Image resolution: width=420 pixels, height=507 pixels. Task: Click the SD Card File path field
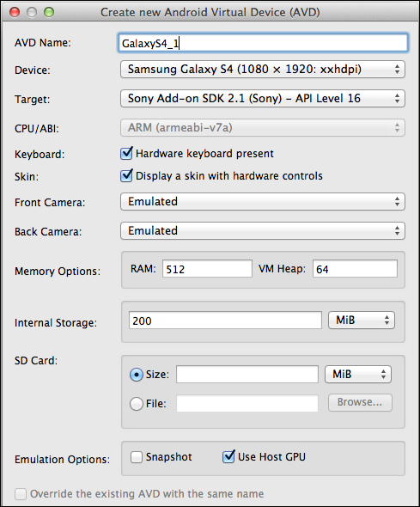pos(247,403)
